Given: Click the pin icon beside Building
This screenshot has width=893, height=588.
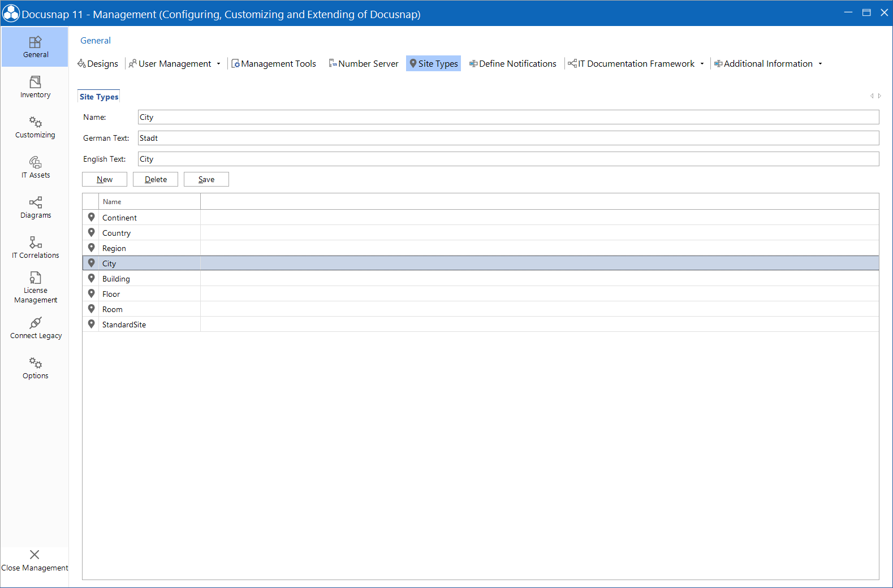Looking at the screenshot, I should [x=91, y=278].
